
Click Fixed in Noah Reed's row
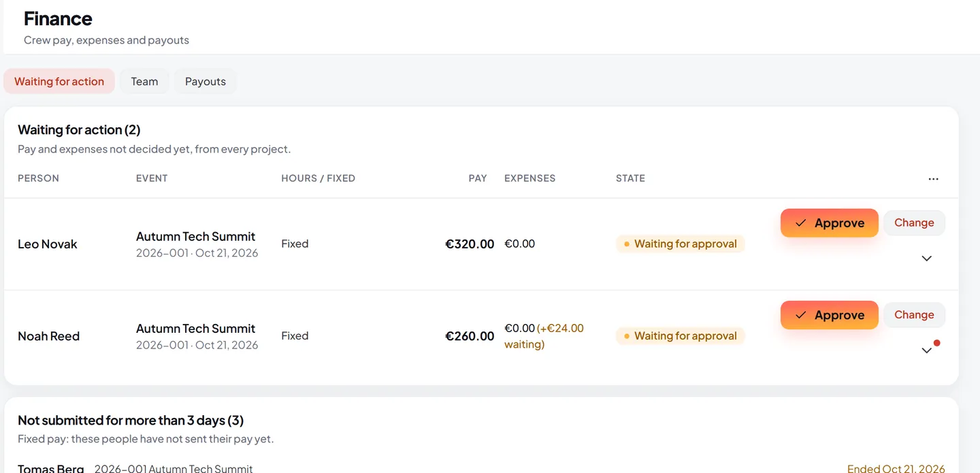tap(295, 336)
